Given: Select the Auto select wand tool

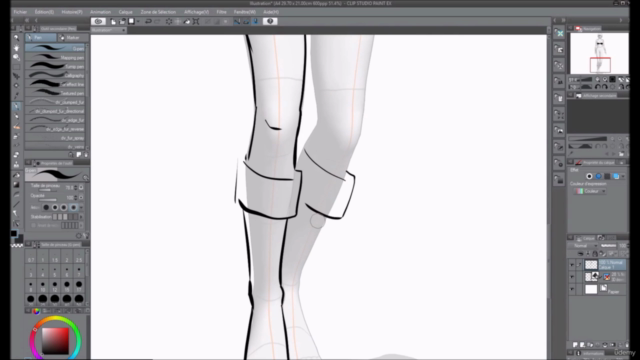Looking at the screenshot, I should tap(16, 86).
